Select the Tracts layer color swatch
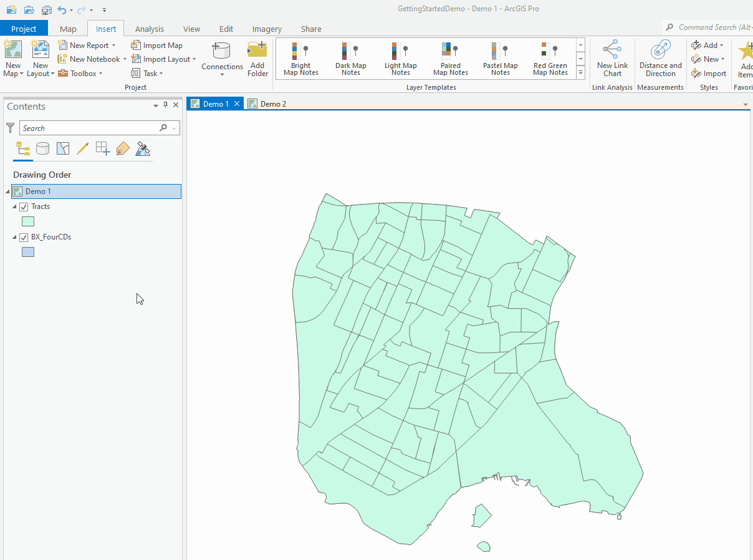The image size is (753, 560). pos(28,221)
